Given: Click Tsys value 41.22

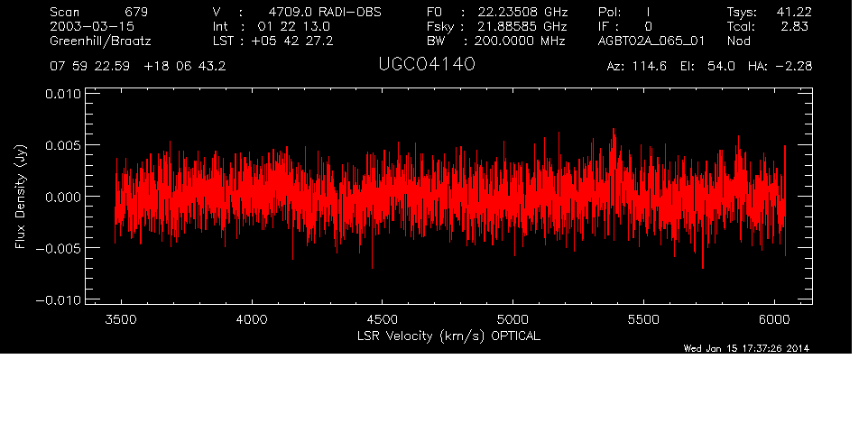Looking at the screenshot, I should [794, 12].
